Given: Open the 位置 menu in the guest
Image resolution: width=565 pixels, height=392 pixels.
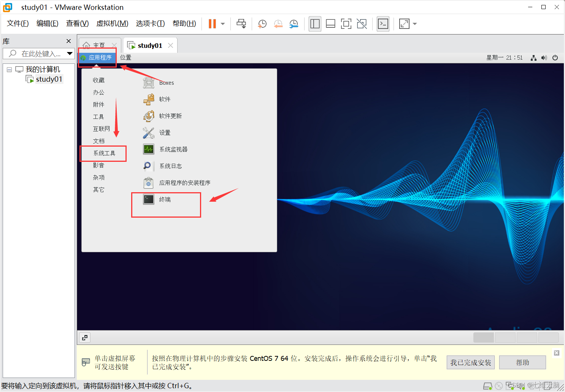Looking at the screenshot, I should pos(125,57).
